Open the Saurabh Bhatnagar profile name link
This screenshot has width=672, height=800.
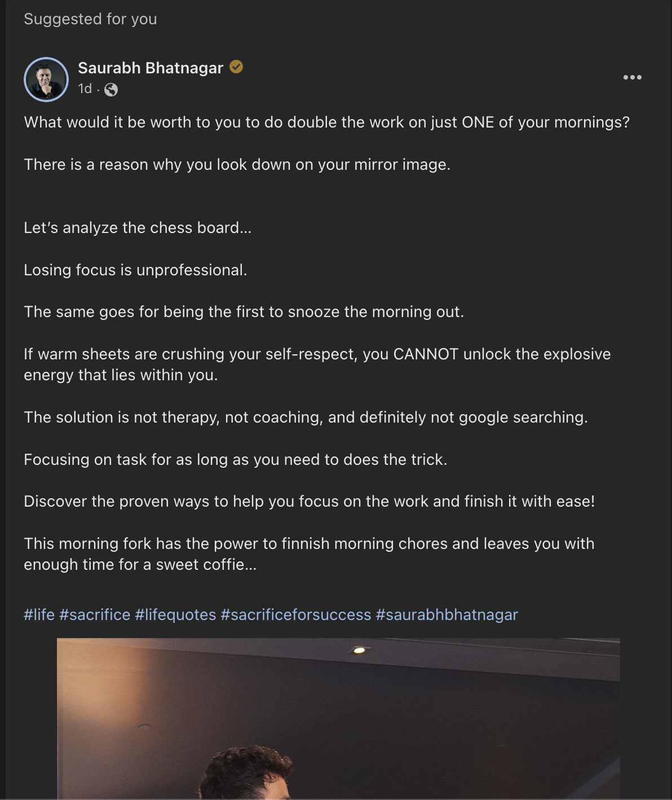[151, 68]
